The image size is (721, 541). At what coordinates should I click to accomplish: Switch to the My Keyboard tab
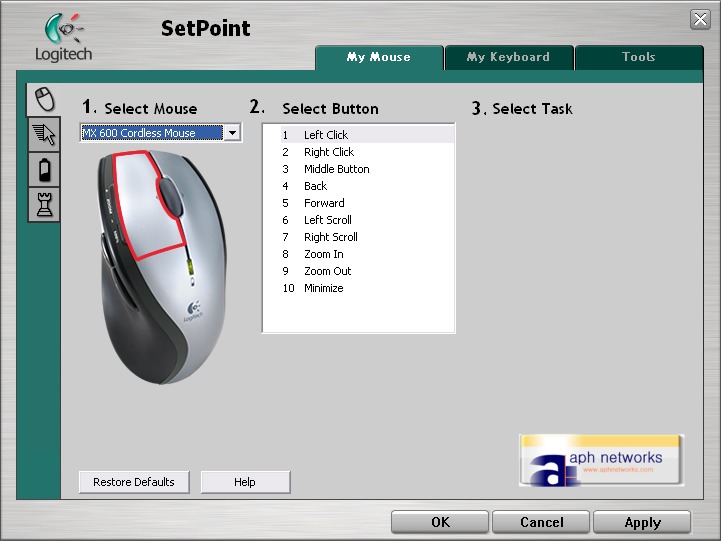pos(508,57)
